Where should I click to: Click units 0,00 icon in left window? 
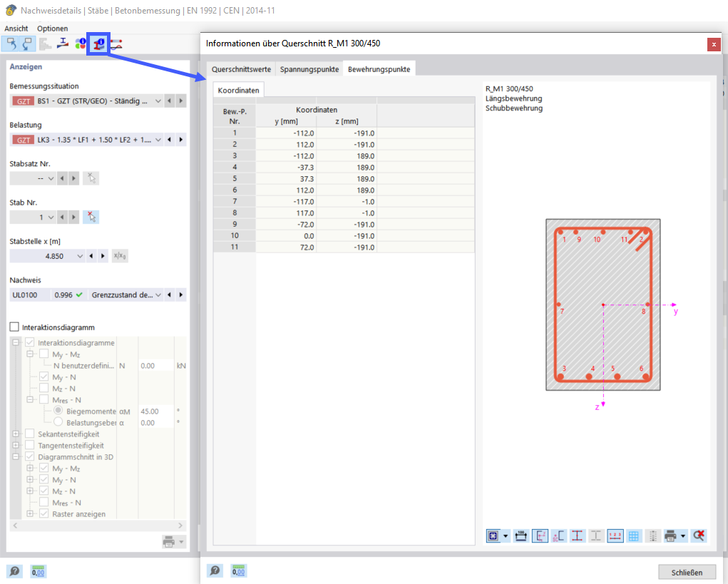click(38, 571)
